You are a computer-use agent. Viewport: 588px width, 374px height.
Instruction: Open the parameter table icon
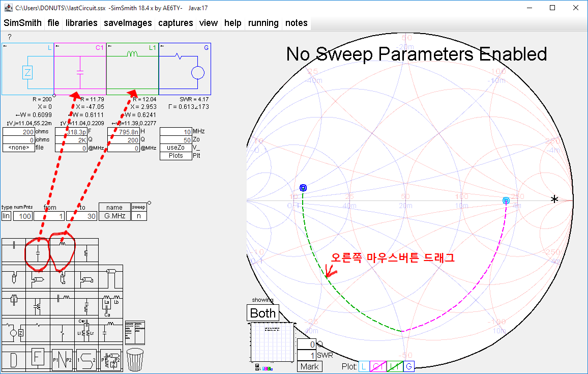(x=135, y=332)
